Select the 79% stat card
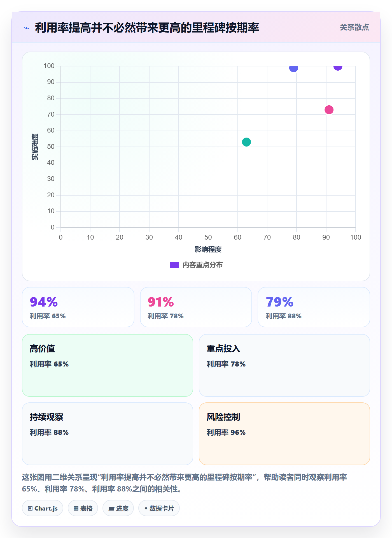 click(x=314, y=307)
